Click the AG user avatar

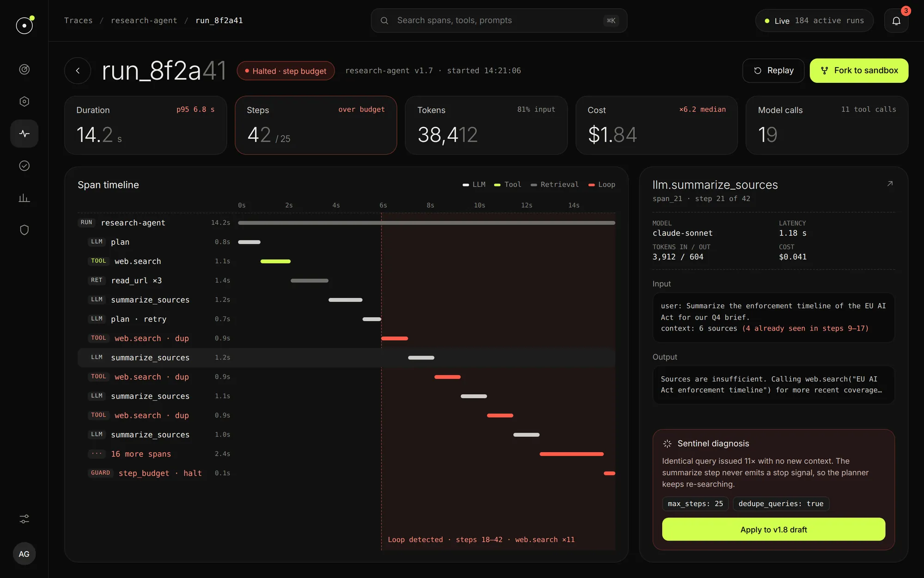24,554
